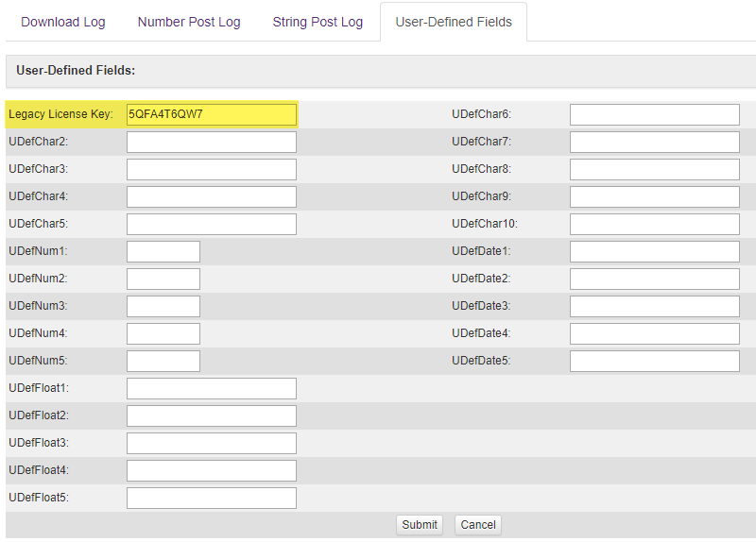Select the UDefFloat3 input box

(x=212, y=443)
